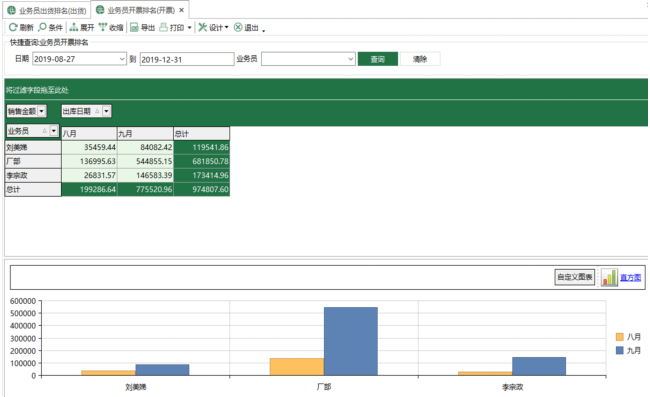Close the 业务员开票排名(开票) tab
Viewport: 650px width, 397px height.
182,10
